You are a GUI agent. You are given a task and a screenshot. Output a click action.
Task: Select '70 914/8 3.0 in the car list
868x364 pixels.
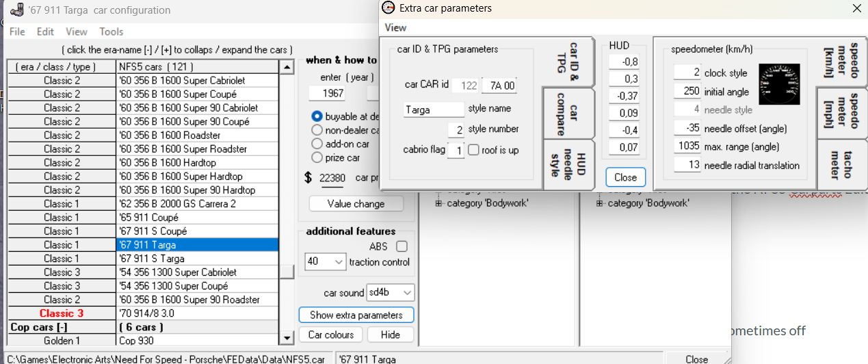[197, 313]
